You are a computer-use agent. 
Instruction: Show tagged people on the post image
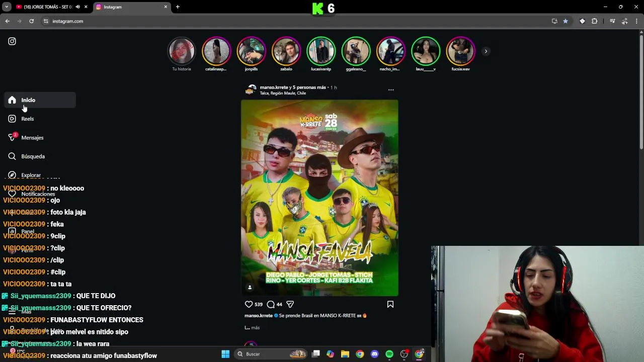[250, 287]
